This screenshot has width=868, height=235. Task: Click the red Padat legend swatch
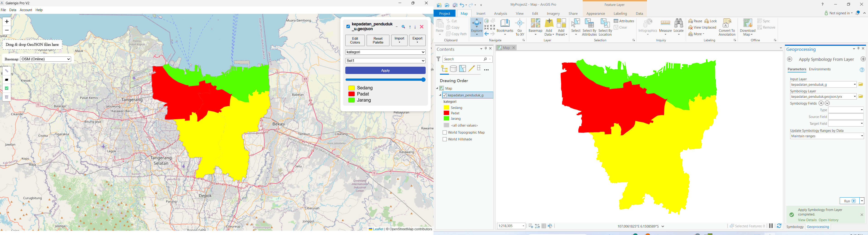(x=351, y=94)
